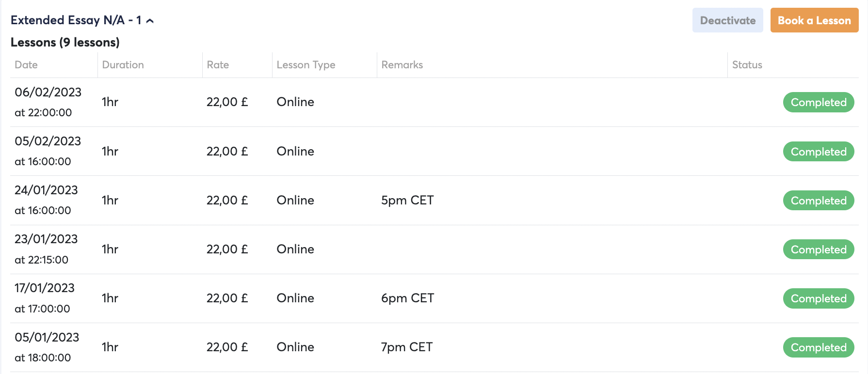
Task: Click the Status column header
Action: [747, 65]
